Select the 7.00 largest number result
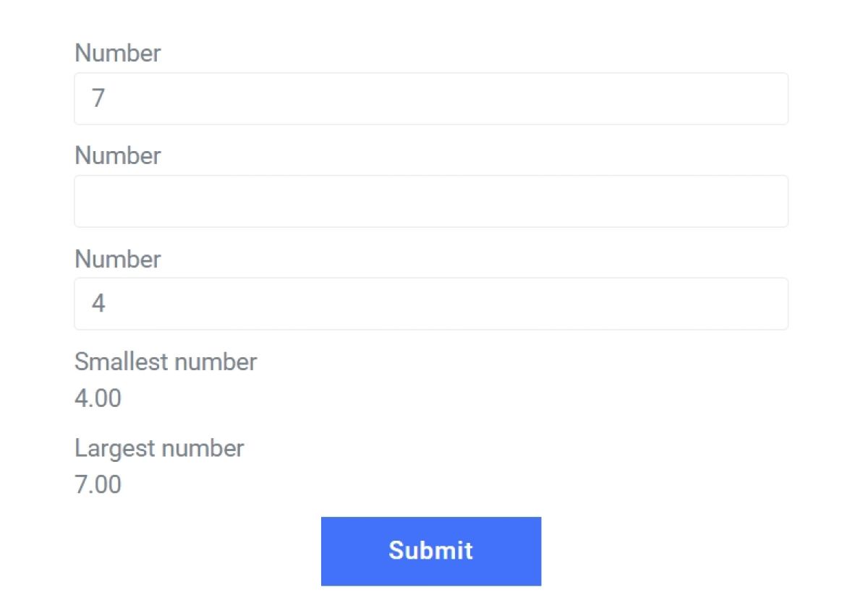 (x=98, y=484)
